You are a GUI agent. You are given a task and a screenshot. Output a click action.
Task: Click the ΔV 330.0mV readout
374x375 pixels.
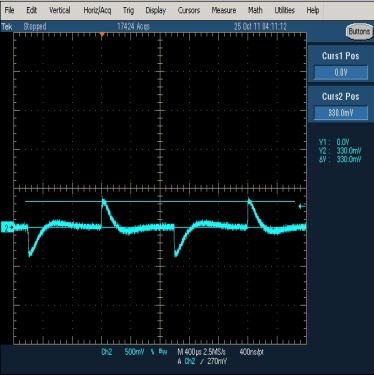(x=340, y=159)
